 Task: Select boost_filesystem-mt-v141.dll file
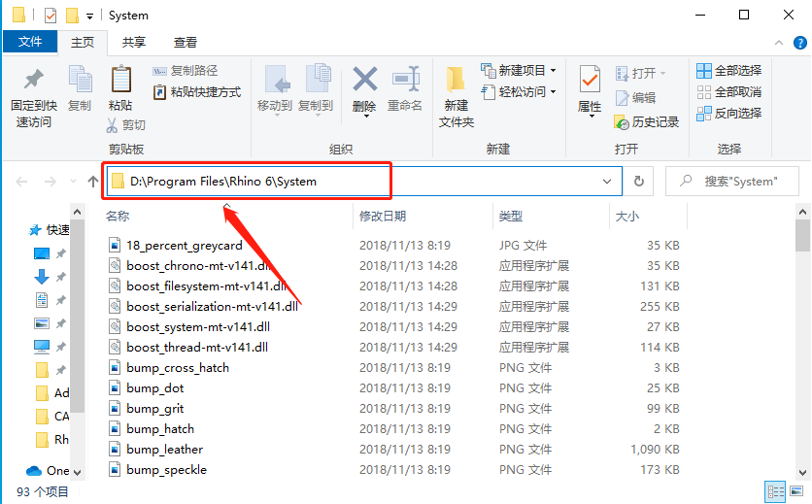pyautogui.click(x=197, y=286)
